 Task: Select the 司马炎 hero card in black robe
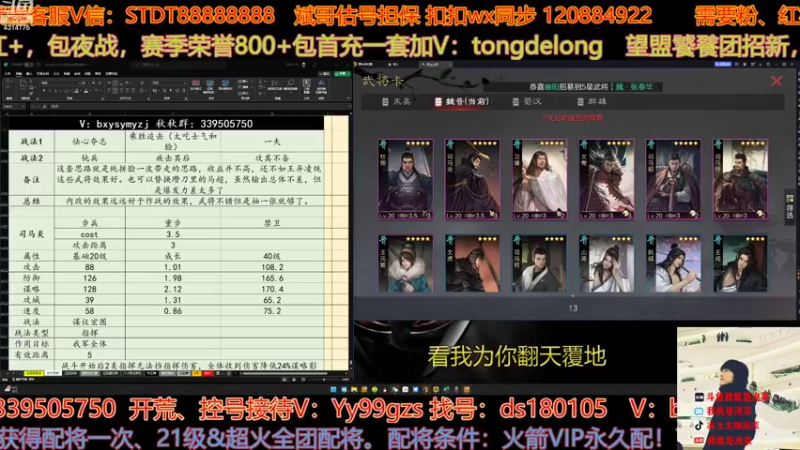tap(472, 180)
